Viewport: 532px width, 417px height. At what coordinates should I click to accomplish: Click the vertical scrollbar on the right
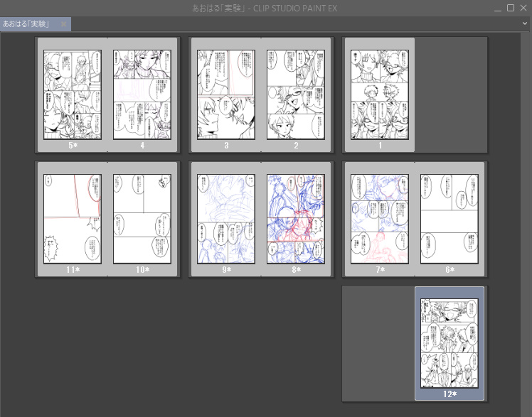pyautogui.click(x=526, y=224)
